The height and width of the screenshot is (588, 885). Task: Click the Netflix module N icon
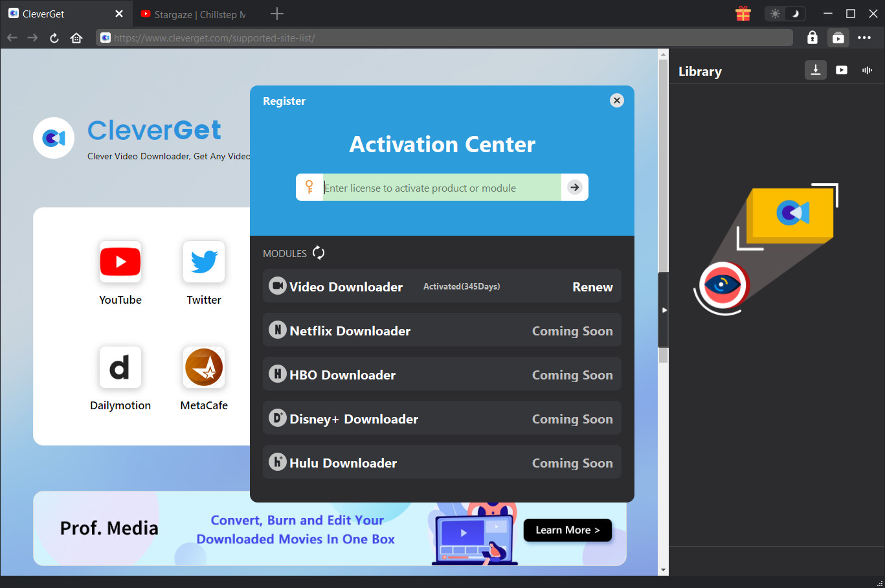278,330
